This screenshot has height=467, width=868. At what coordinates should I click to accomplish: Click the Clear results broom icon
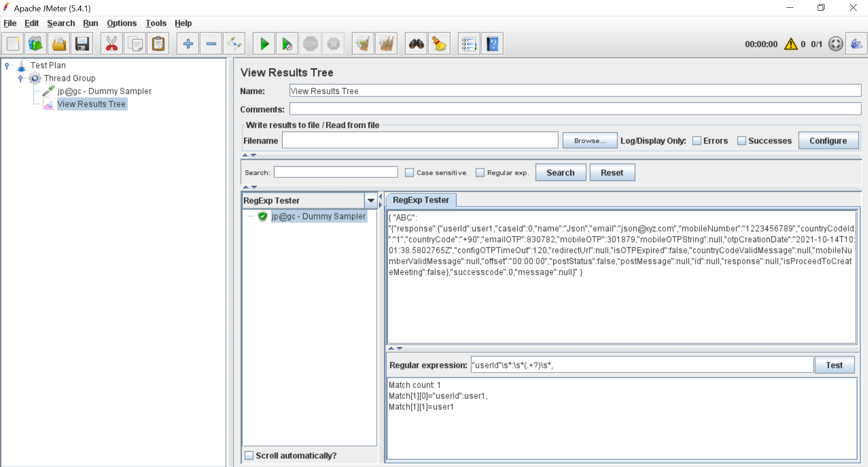[x=363, y=44]
